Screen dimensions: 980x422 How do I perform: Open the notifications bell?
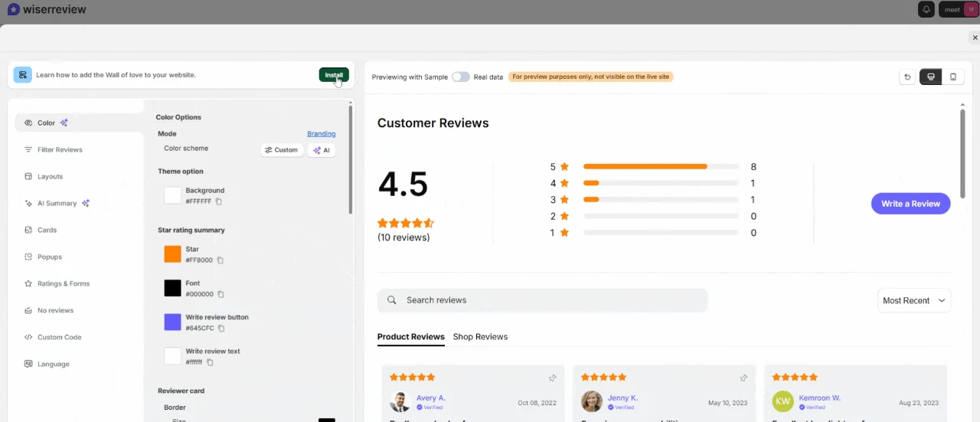click(926, 9)
